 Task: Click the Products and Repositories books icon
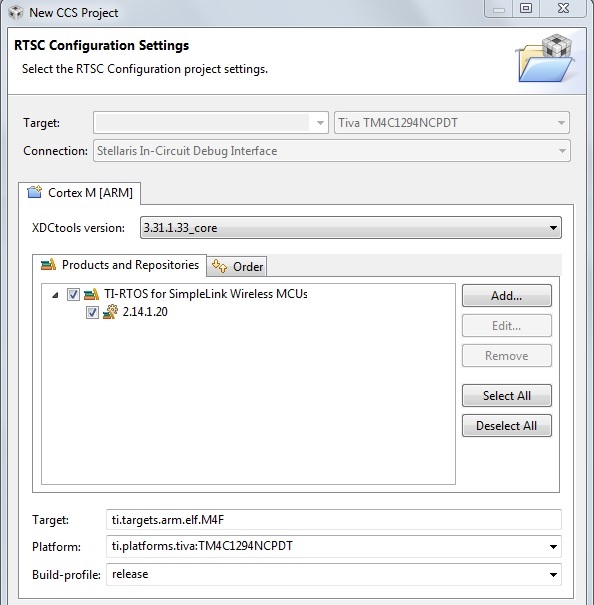tap(49, 265)
